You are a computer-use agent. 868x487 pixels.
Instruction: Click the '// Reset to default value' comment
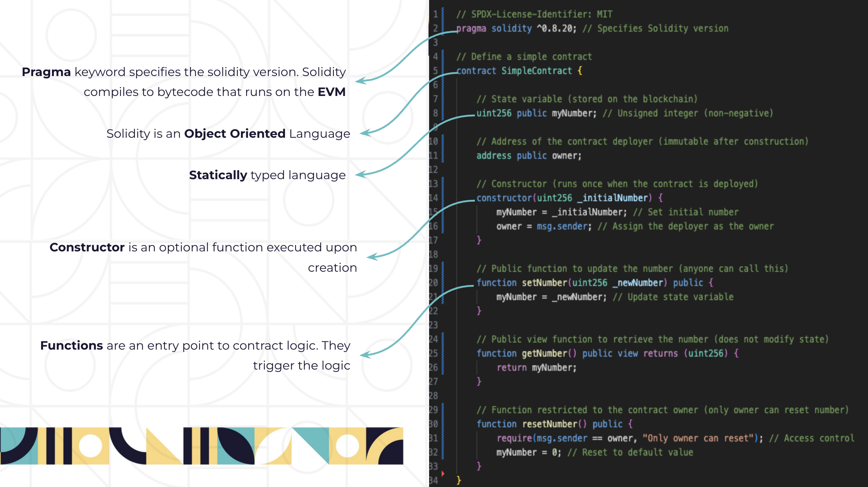[630, 452]
